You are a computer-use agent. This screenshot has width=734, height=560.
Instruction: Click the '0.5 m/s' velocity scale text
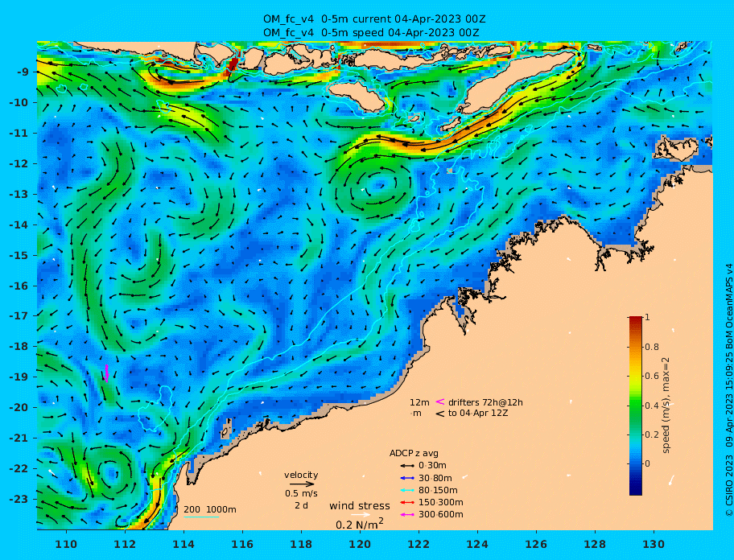pos(301,493)
